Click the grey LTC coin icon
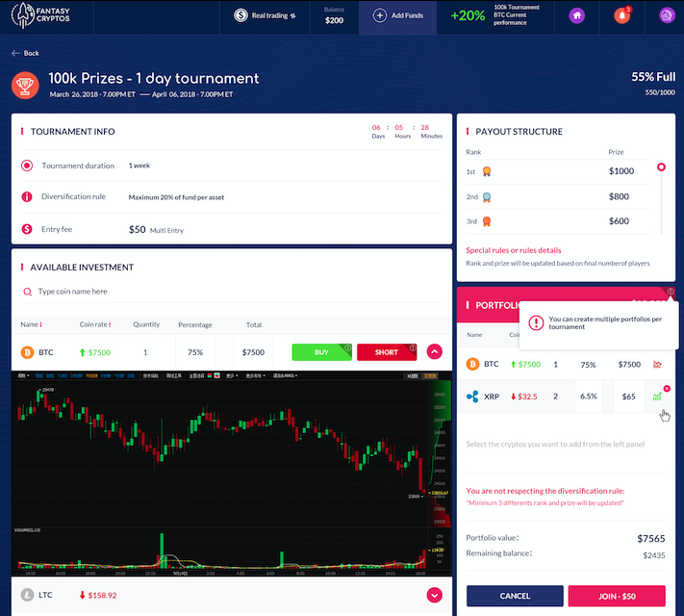684x616 pixels. (x=27, y=595)
